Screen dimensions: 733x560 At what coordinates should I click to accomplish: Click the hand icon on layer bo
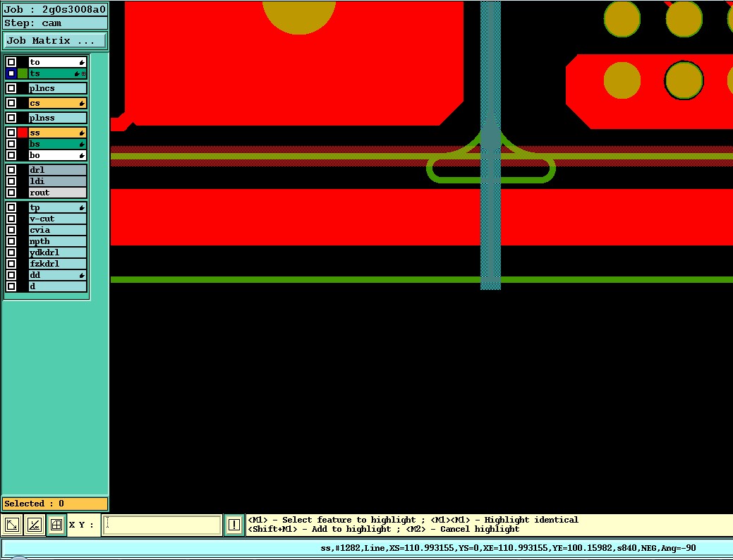(x=82, y=156)
